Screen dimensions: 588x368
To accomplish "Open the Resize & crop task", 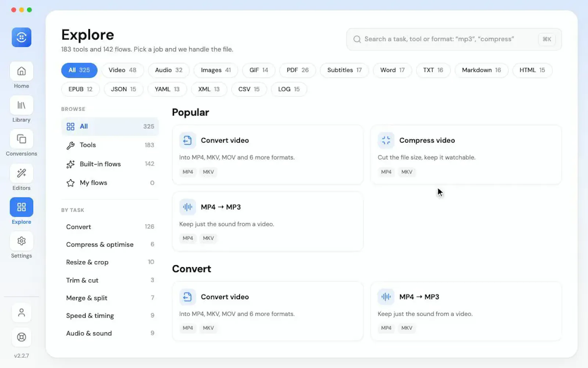I will 110,262.
